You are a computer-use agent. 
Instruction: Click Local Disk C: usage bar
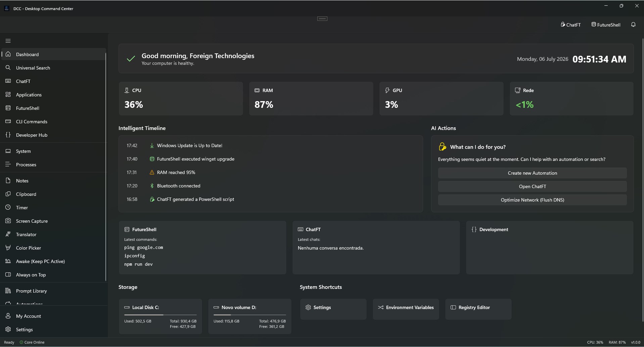tap(160, 315)
